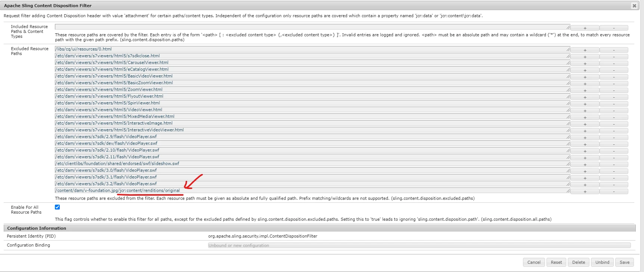Edit the FlyoutViewer.html path field

point(312,96)
